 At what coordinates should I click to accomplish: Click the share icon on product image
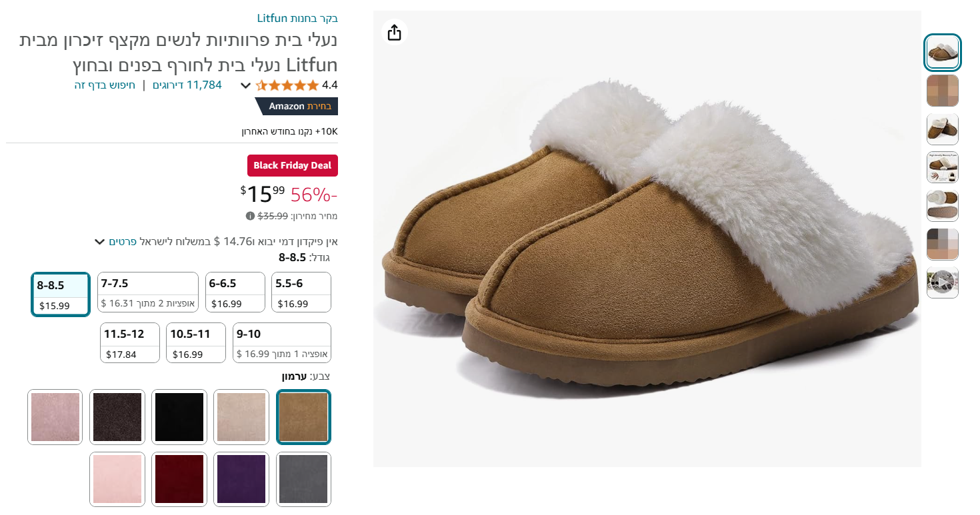(x=395, y=33)
